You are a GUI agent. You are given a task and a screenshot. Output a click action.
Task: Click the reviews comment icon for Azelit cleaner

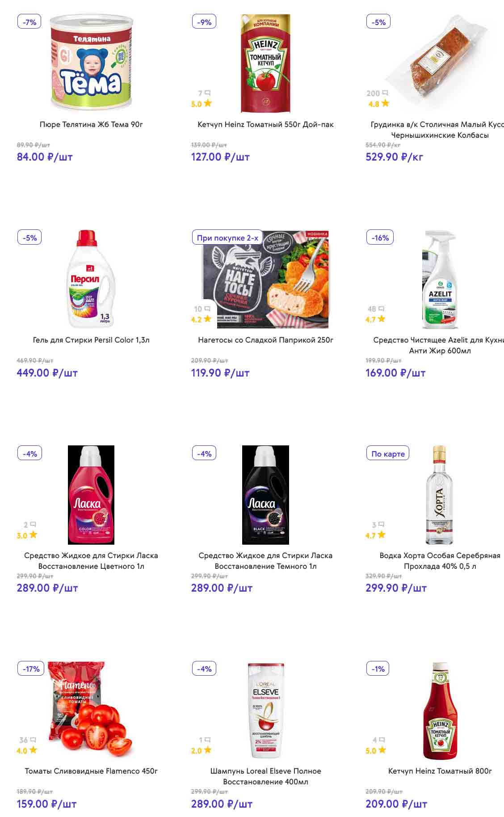(x=382, y=309)
